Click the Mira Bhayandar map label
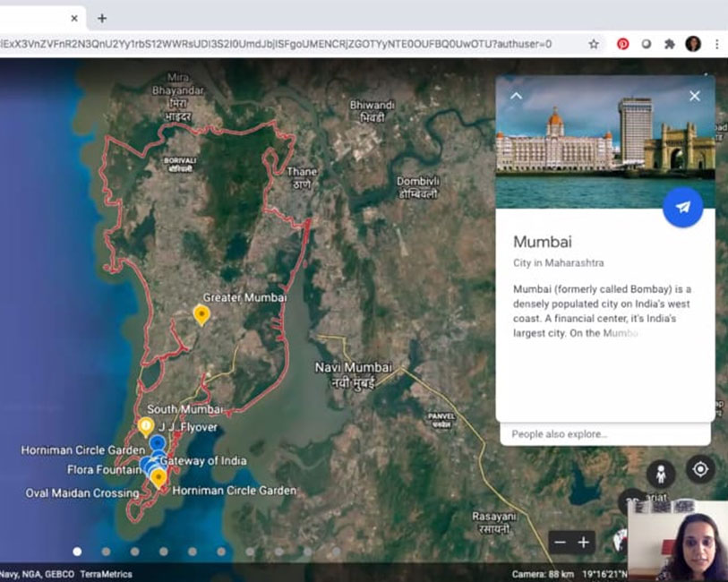This screenshot has width=728, height=582. (178, 97)
